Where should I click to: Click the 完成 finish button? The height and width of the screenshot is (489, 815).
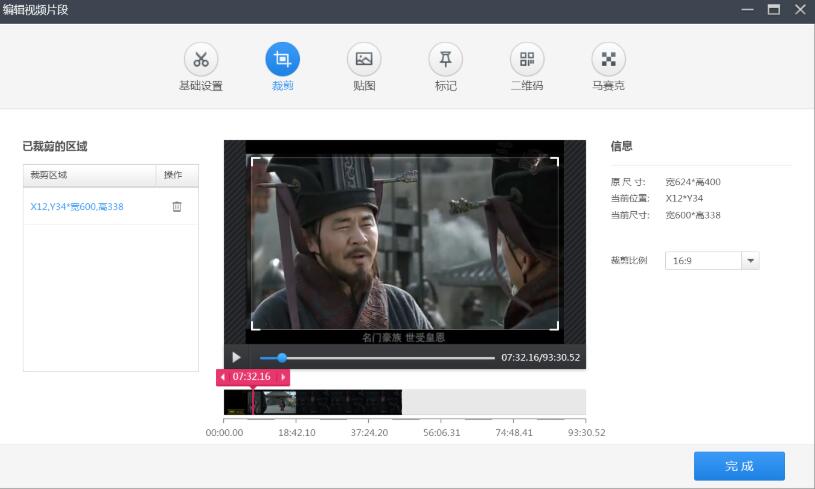[x=739, y=466]
